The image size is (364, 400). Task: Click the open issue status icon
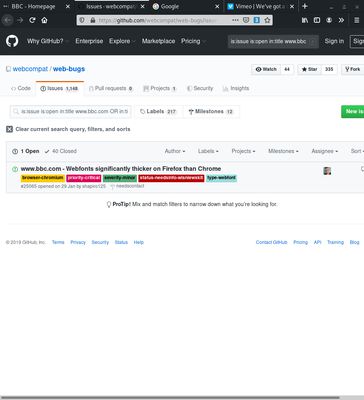click(x=15, y=169)
